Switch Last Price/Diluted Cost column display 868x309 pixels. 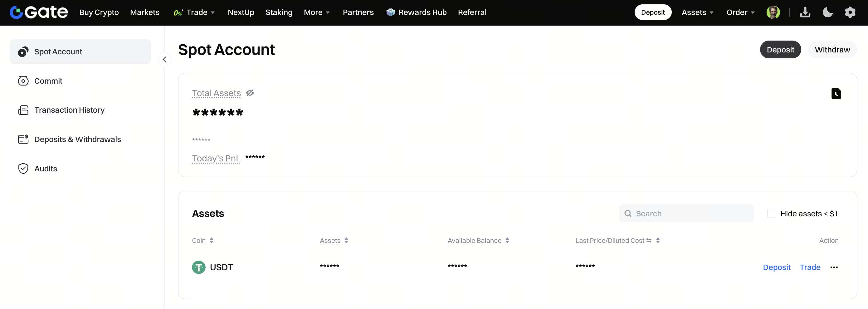(649, 240)
